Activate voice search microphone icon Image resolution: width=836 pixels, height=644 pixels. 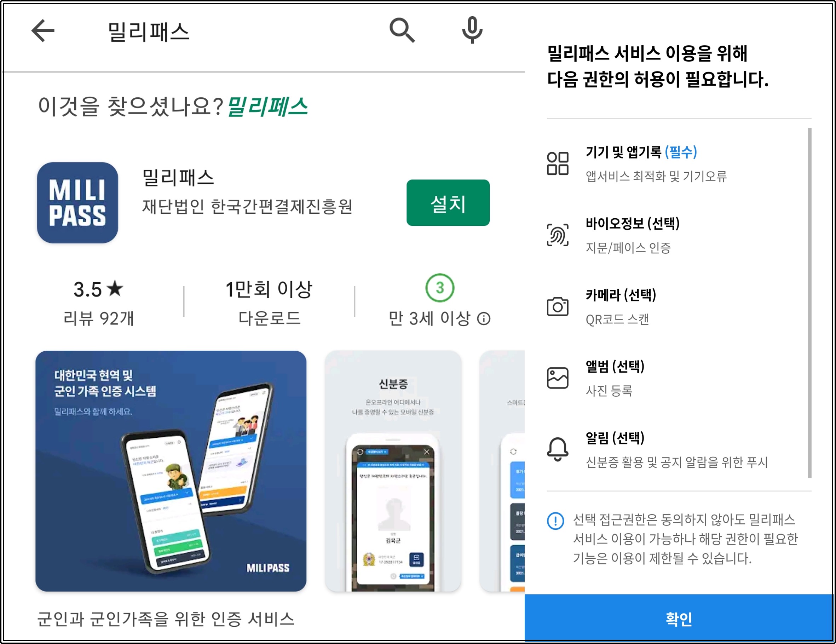(x=472, y=30)
